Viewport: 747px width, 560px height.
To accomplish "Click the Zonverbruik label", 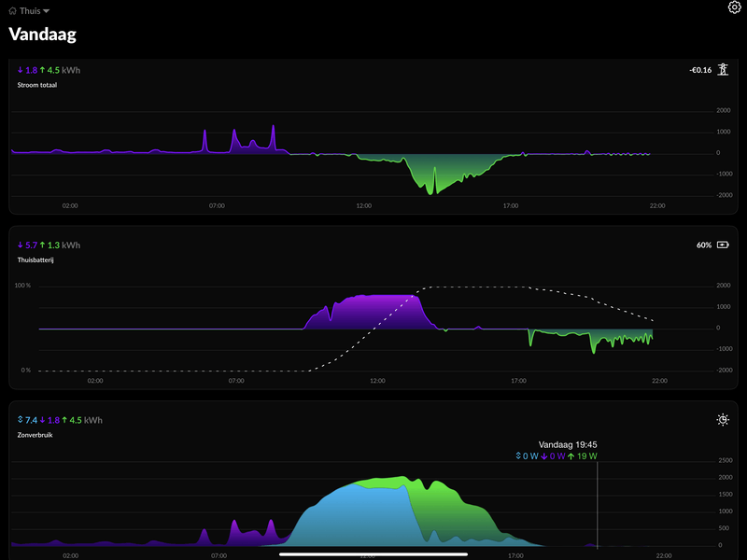I will click(35, 435).
